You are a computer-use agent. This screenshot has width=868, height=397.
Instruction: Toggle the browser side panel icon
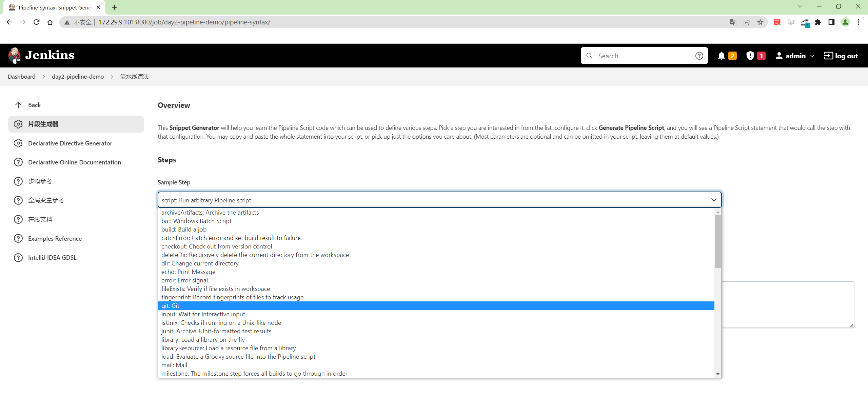[x=831, y=22]
